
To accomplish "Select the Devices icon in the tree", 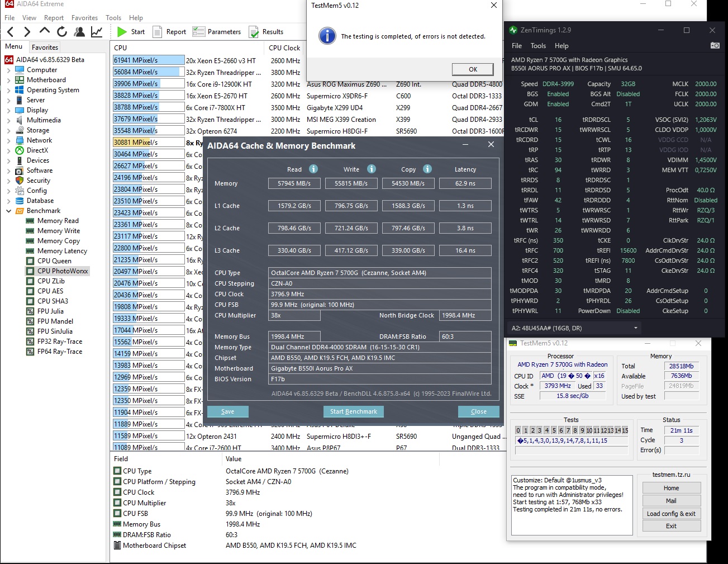I will (x=20, y=160).
